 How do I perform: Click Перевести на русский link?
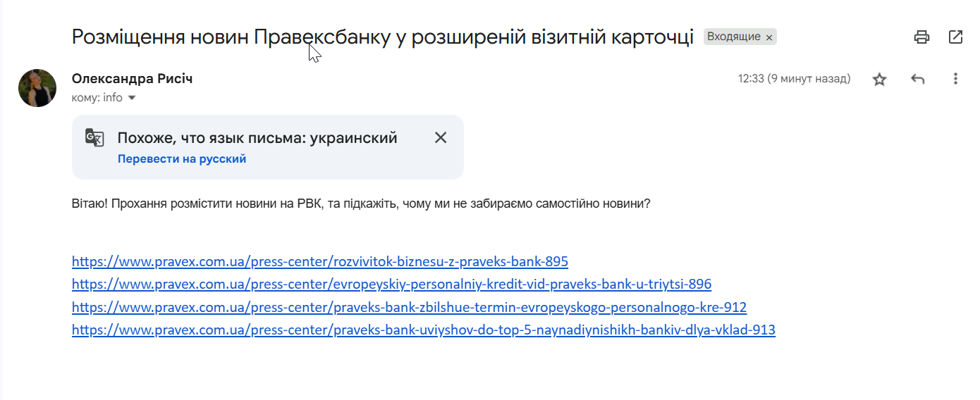[x=182, y=159]
